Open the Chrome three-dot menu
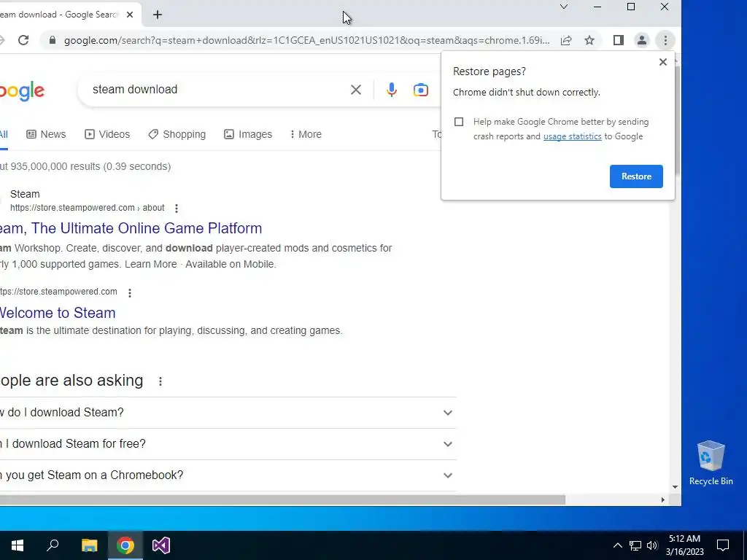747x560 pixels. 665,41
